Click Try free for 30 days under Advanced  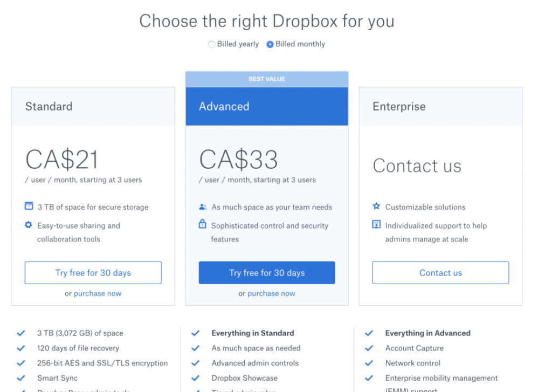[x=267, y=273]
